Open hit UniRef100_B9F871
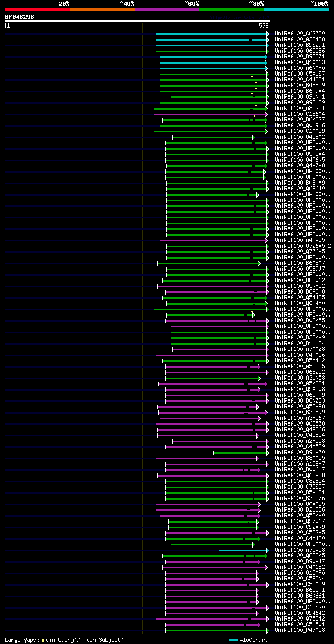Image resolution: width=334 pixels, height=644 pixels. tap(300, 57)
